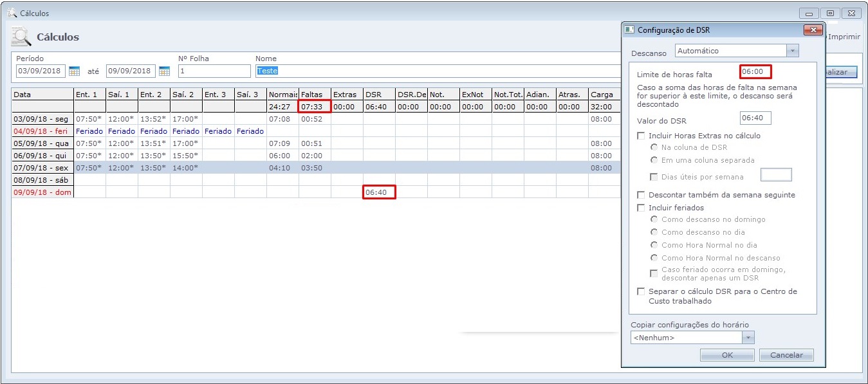
Task: Click the Limite de horas falta field
Action: point(755,71)
